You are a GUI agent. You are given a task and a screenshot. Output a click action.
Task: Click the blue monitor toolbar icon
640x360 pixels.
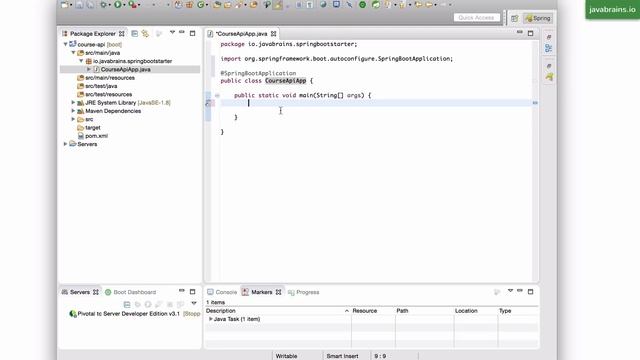point(336,4)
